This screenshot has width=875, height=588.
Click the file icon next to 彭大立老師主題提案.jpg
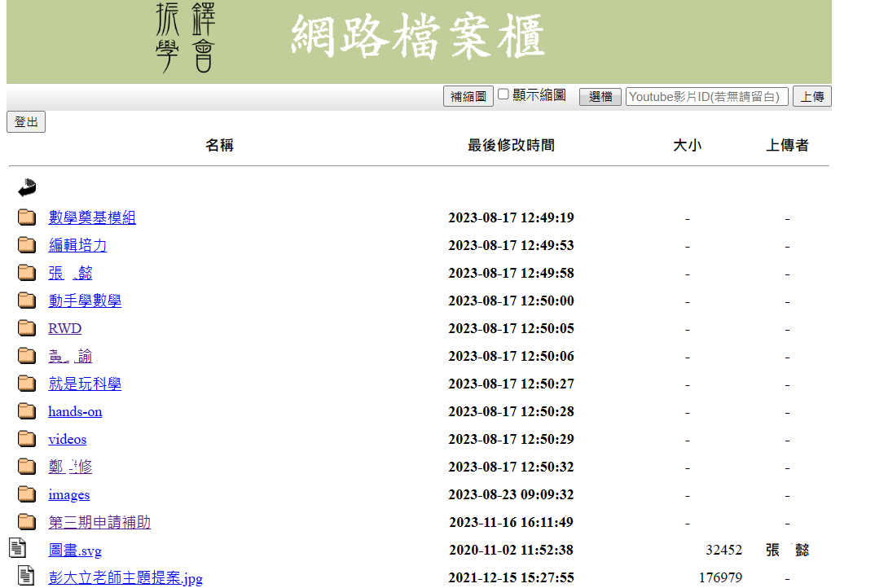(27, 576)
